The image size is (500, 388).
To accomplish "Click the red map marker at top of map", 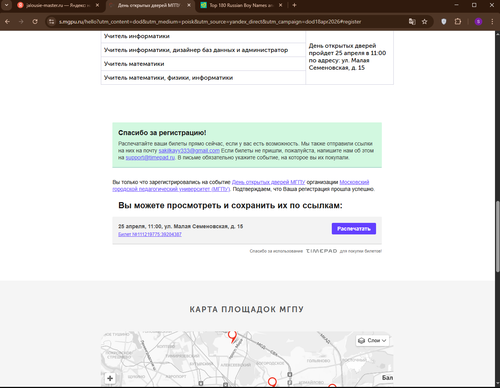I will point(233,336).
